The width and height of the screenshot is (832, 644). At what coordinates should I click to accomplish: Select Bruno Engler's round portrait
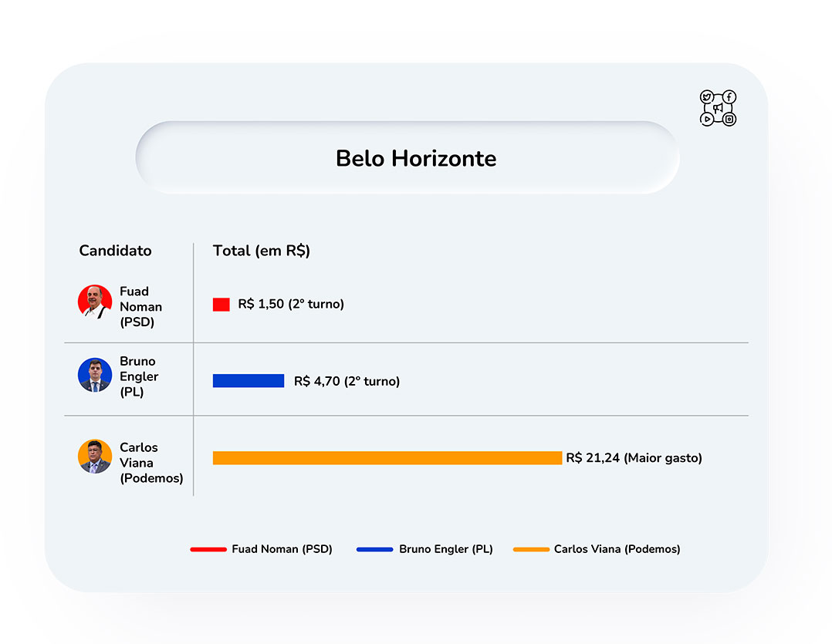(95, 375)
